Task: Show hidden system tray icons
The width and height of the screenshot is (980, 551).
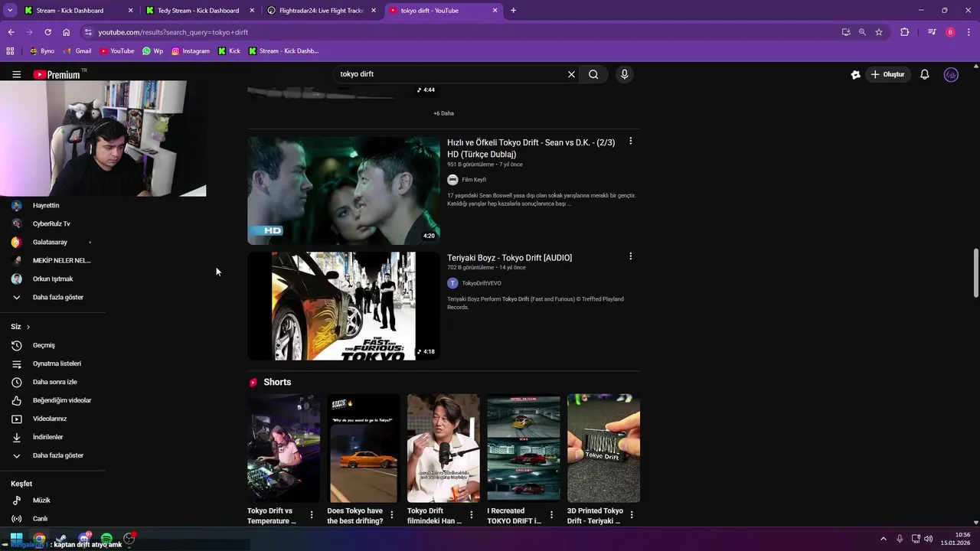Action: pyautogui.click(x=883, y=539)
